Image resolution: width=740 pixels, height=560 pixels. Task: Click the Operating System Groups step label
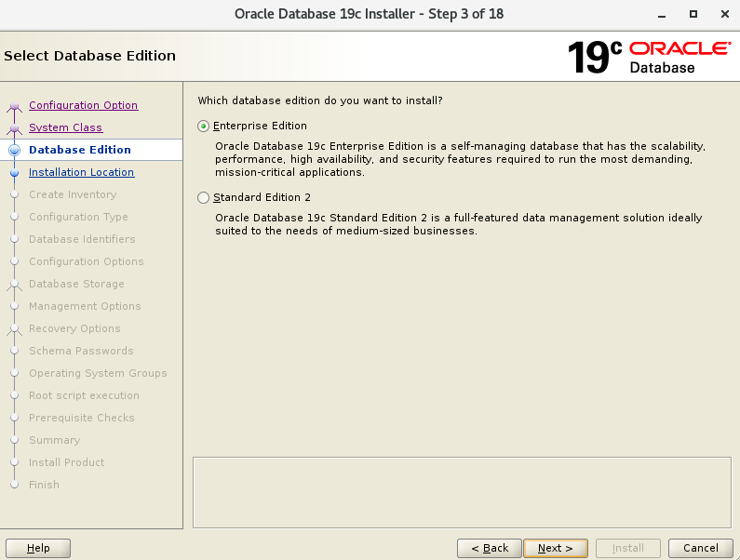click(98, 373)
